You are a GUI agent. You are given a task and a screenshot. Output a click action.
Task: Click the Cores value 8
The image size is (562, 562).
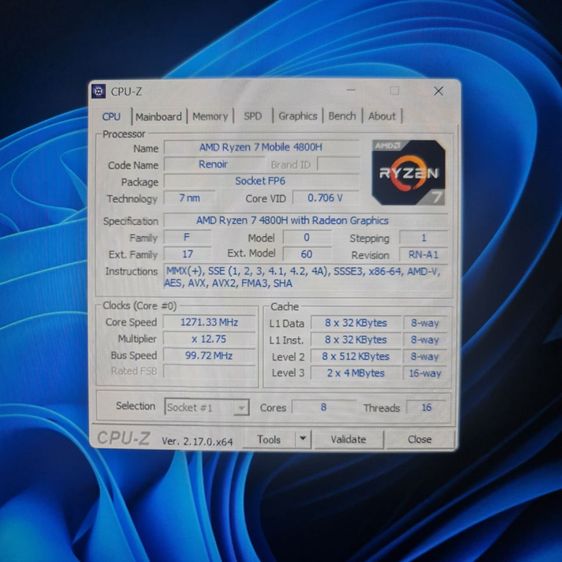point(324,407)
